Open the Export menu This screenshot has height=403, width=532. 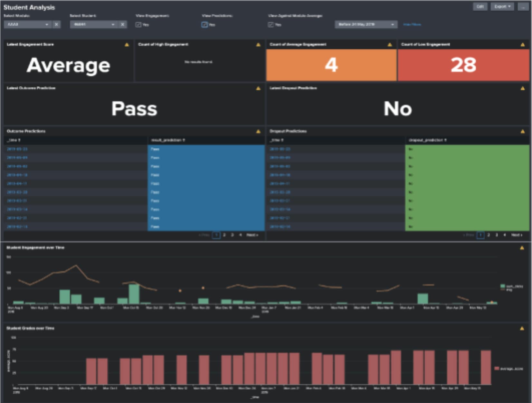502,6
